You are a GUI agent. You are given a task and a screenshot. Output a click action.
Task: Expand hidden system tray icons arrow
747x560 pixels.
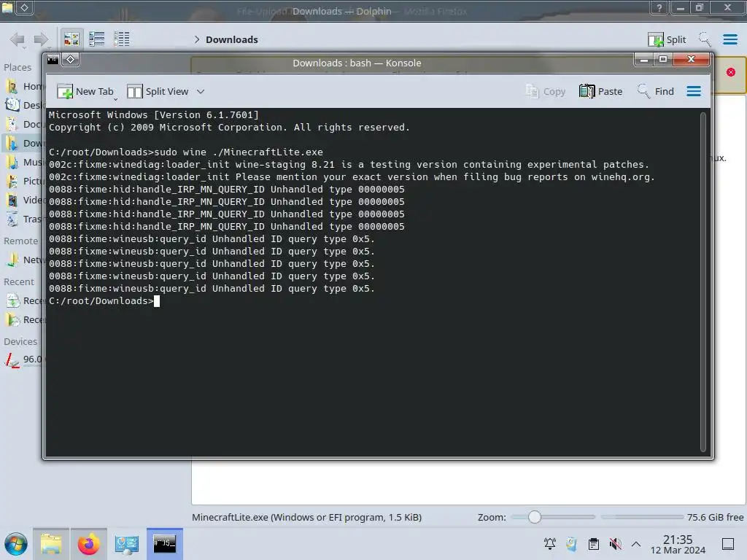pyautogui.click(x=636, y=543)
